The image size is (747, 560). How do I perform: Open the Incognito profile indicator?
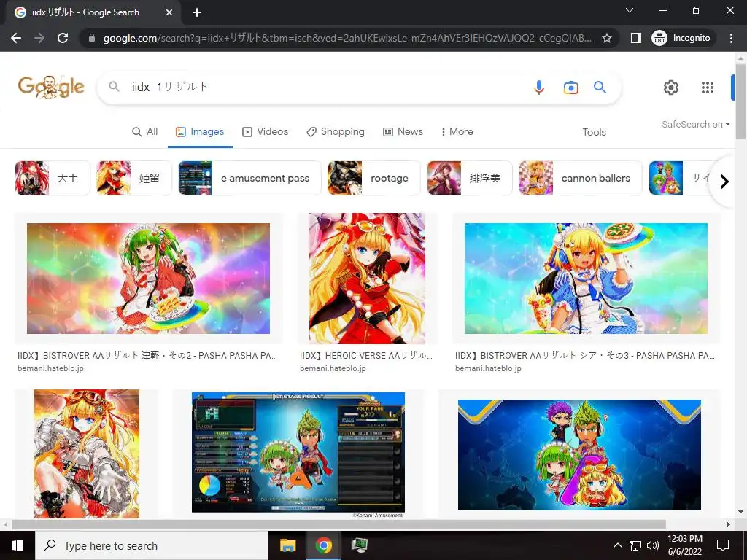pos(681,38)
